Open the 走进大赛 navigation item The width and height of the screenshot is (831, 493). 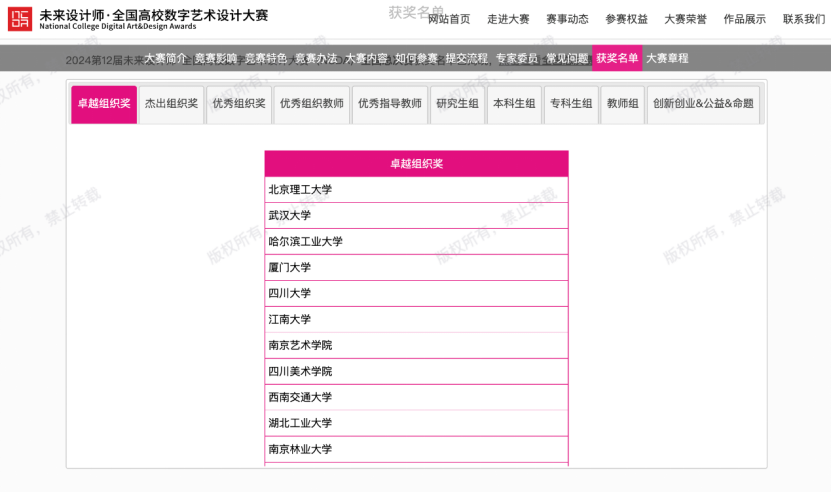[508, 19]
